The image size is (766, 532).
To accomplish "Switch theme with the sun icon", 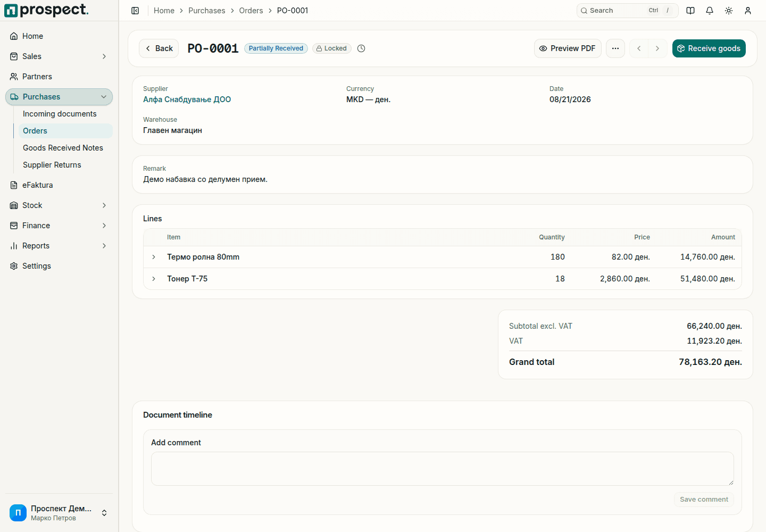I will pyautogui.click(x=729, y=11).
